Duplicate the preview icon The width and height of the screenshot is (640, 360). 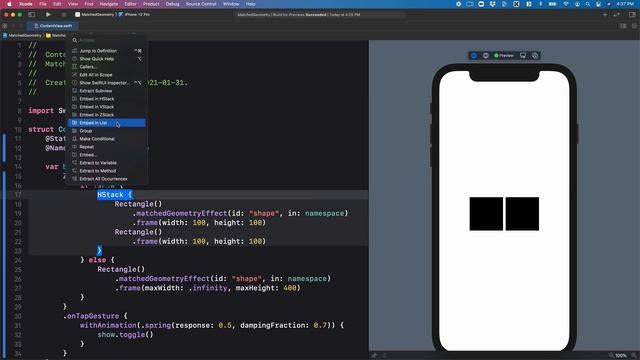click(535, 56)
